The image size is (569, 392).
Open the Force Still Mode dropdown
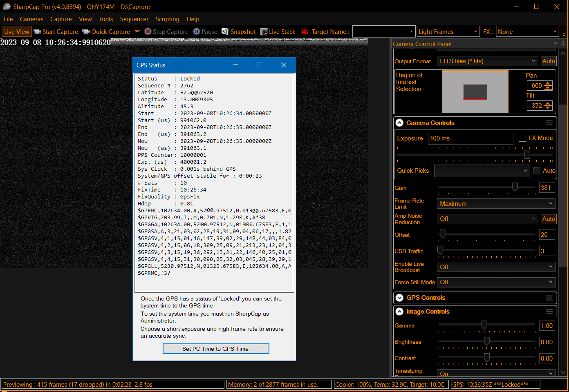496,282
